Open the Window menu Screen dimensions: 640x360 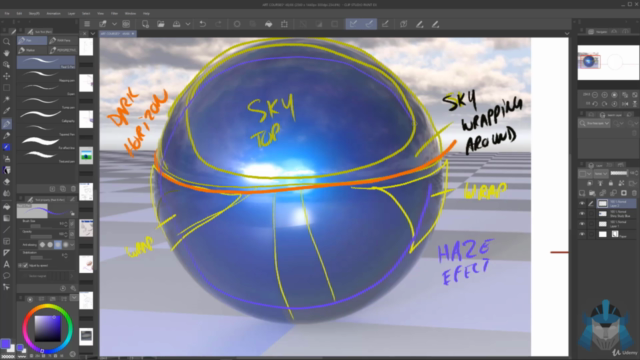pos(130,13)
